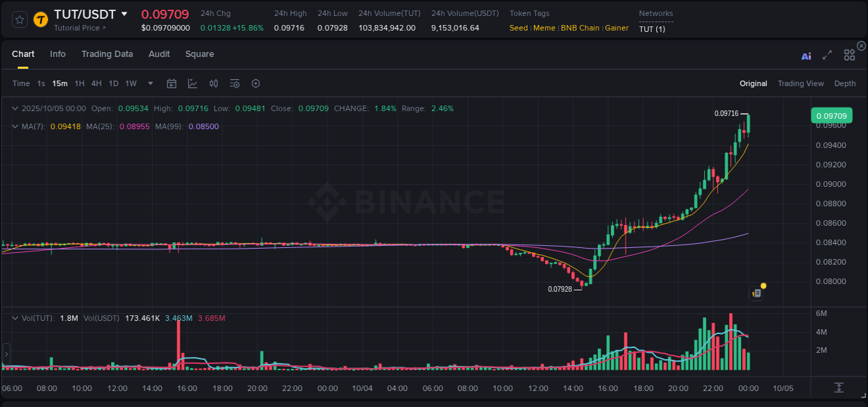The height and width of the screenshot is (407, 868).
Task: Click the Gainer token tag
Action: pyautogui.click(x=617, y=28)
